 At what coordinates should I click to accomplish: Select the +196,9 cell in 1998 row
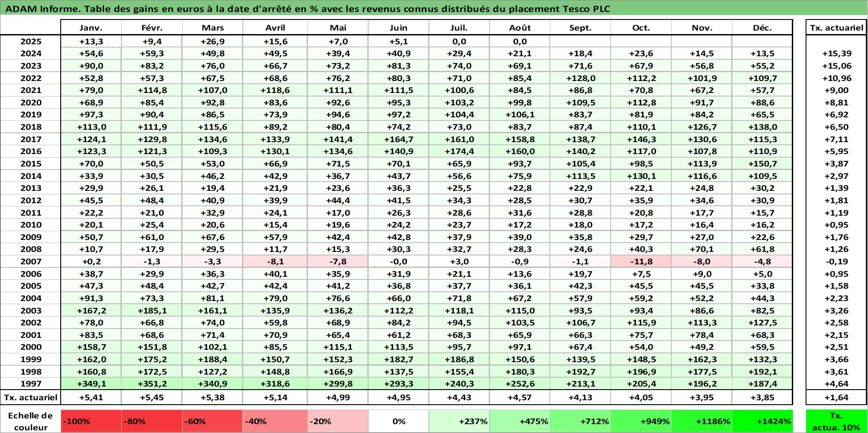(x=641, y=372)
